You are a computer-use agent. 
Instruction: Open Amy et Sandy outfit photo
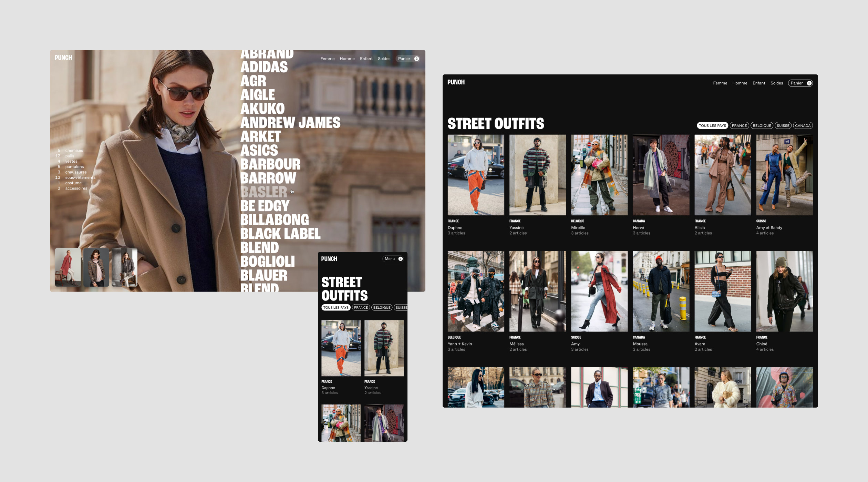pos(784,175)
